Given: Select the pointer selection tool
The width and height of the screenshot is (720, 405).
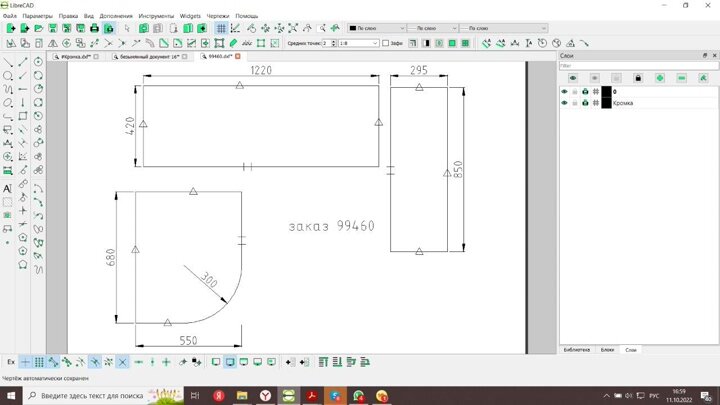Looking at the screenshot, I should coord(127,28).
